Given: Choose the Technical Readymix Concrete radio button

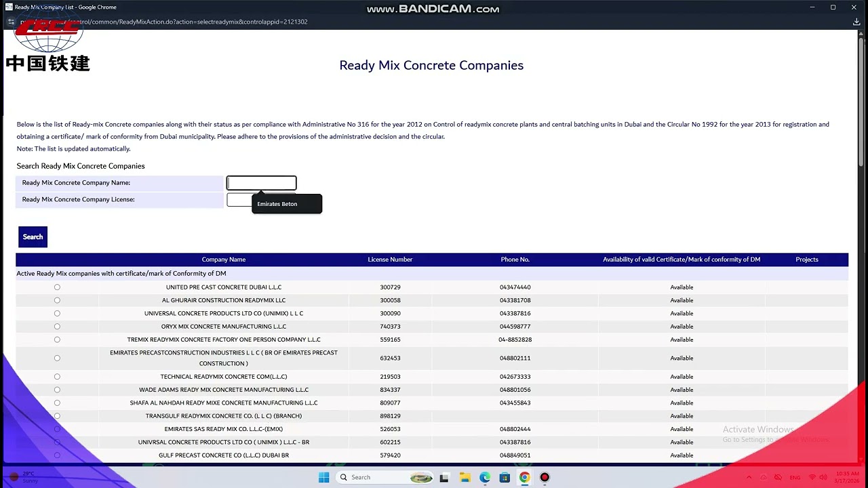Looking at the screenshot, I should click(x=57, y=377).
